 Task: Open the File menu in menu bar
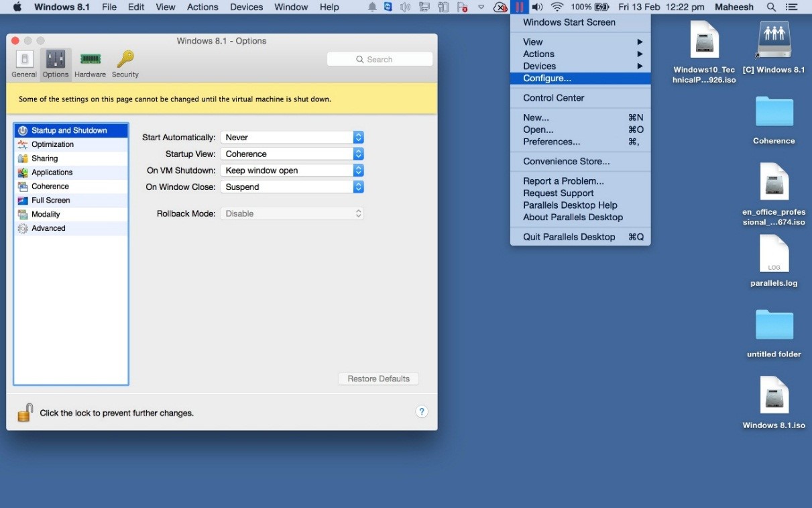pos(109,7)
